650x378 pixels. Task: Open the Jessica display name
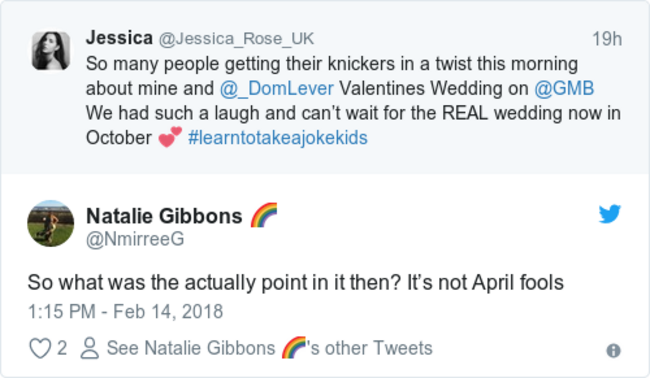click(x=119, y=38)
